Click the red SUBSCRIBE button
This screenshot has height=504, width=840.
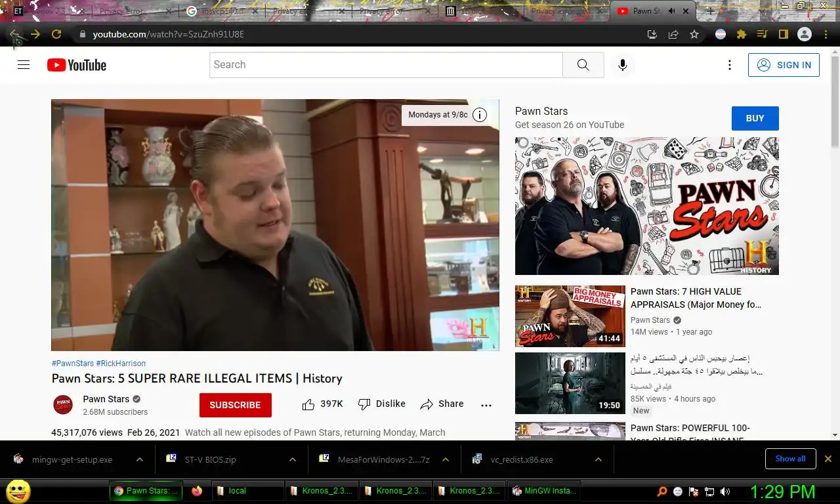tap(236, 405)
